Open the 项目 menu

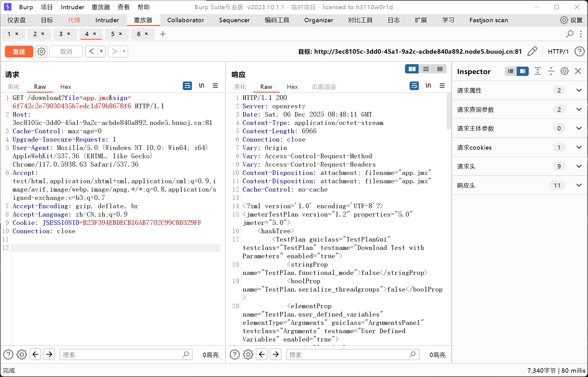click(47, 7)
